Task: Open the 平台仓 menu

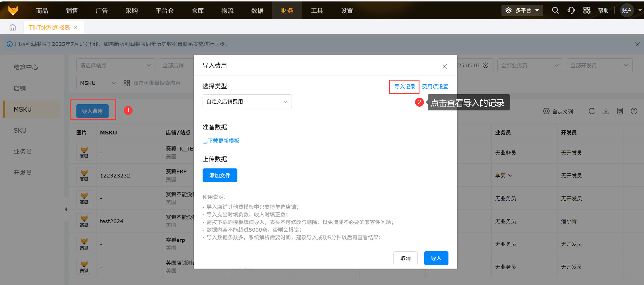Action: coord(165,11)
